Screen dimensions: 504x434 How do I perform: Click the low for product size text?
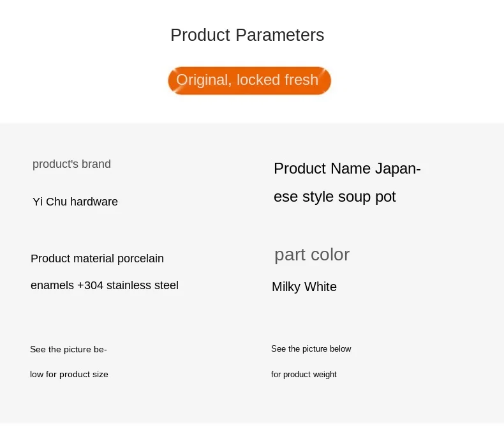pos(69,375)
